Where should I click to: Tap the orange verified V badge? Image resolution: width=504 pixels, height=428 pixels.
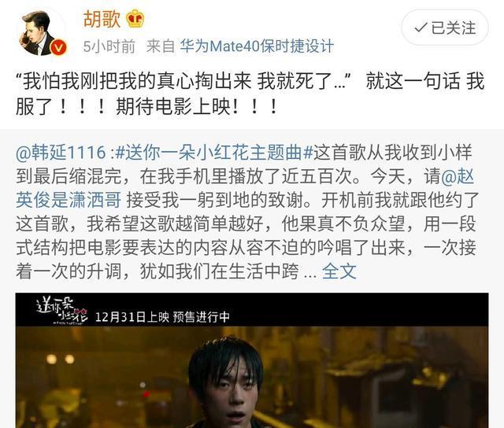click(x=58, y=48)
